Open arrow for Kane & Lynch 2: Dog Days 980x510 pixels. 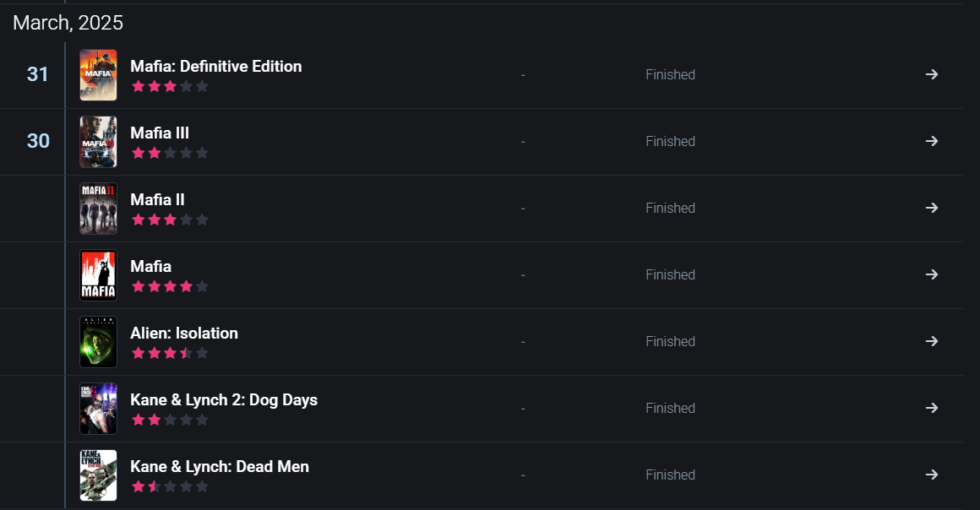(x=931, y=408)
